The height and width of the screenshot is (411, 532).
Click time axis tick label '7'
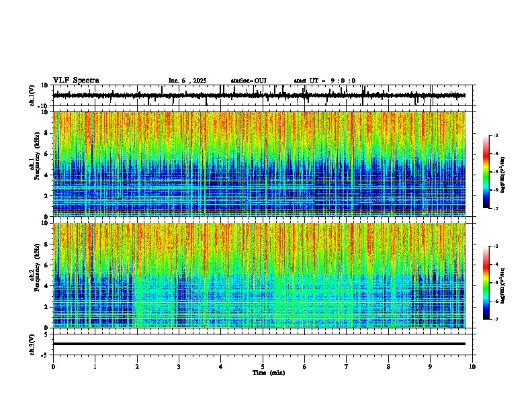[347, 367]
